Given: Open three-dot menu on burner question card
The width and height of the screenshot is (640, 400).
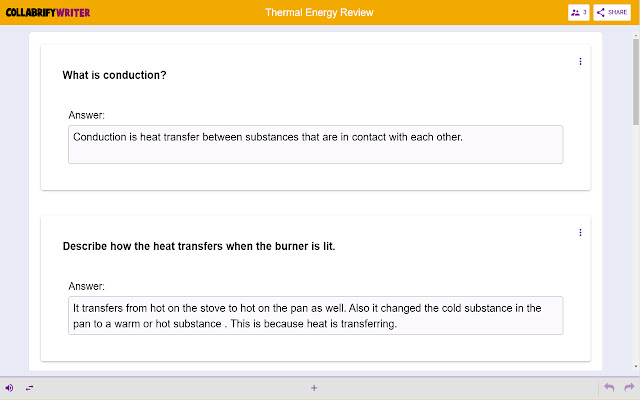Looking at the screenshot, I should [580, 233].
